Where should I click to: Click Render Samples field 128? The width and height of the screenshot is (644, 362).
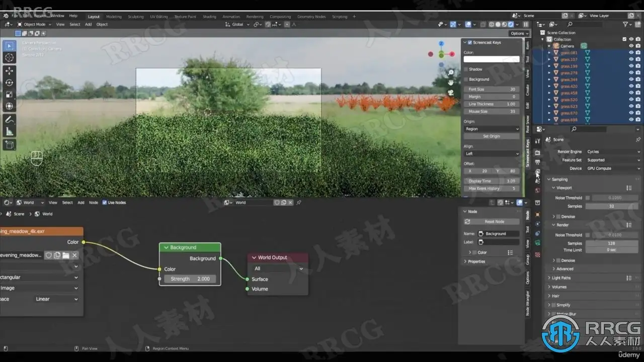point(613,243)
